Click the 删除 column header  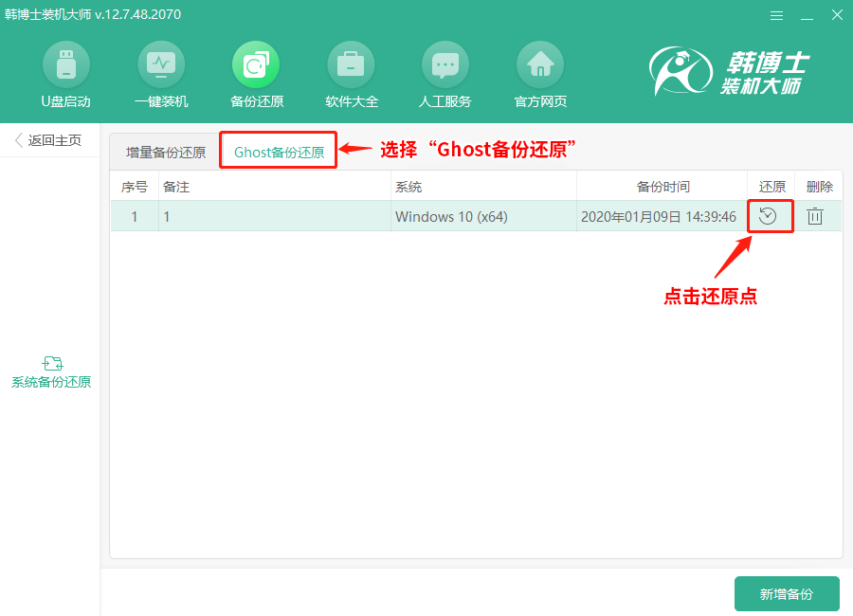819,186
